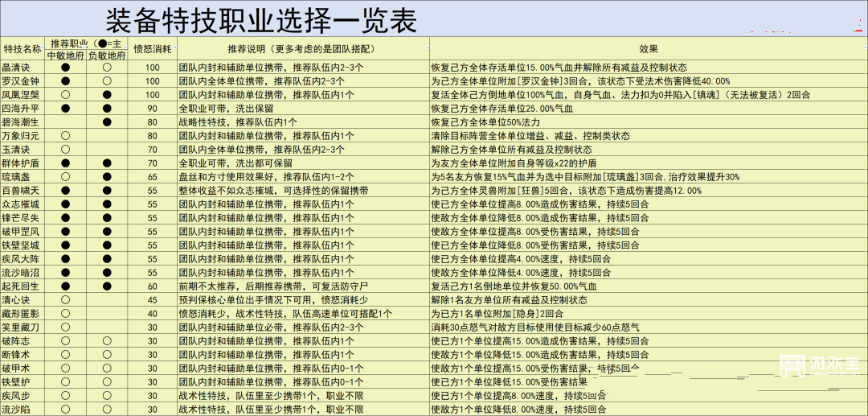Click the 破甲术 skill name cell
Viewport: 868px width, 416px height.
[23, 369]
